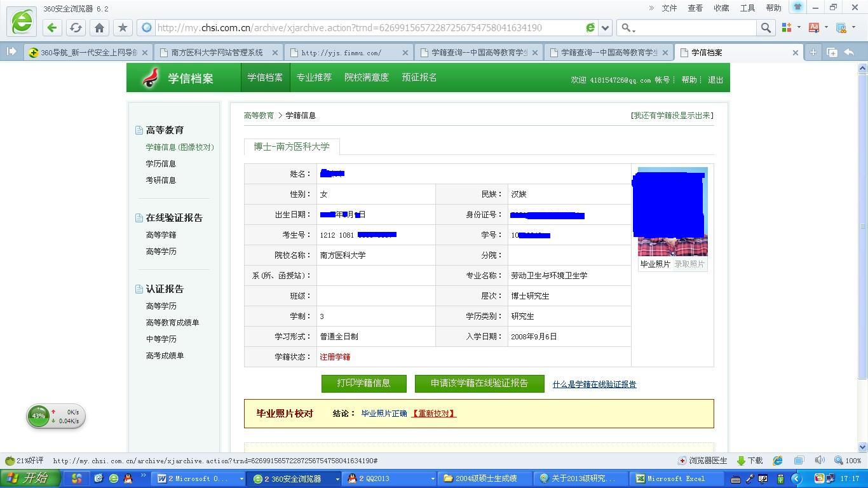Image resolution: width=868 pixels, height=488 pixels.
Task: Open the 什么是学籍在线验证报告 link
Action: coord(594,384)
